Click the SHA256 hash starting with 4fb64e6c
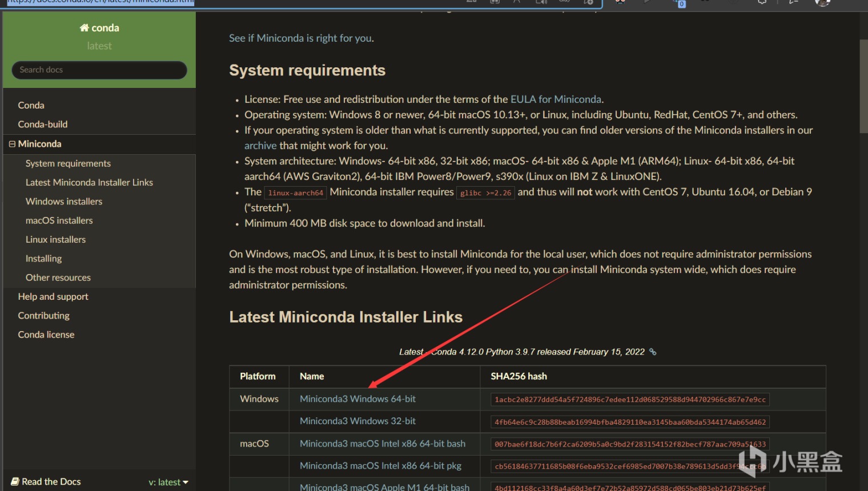The image size is (868, 491). (630, 422)
